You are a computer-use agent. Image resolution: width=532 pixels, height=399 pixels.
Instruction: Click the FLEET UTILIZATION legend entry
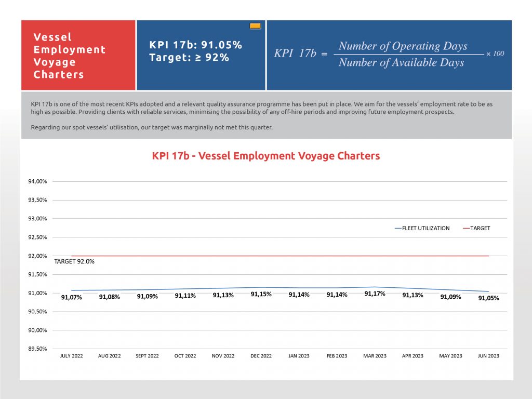(x=422, y=229)
